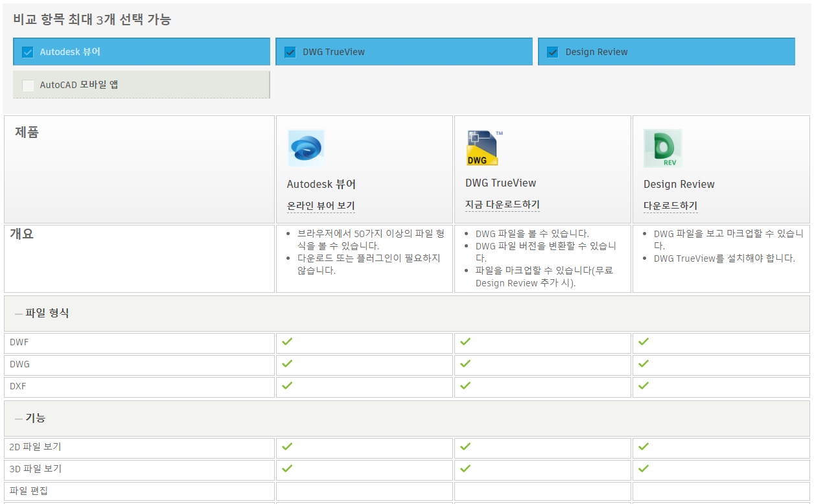Screen dimensions: 814x504
Task: Select the 파일 편집 row label
Action: 29,491
